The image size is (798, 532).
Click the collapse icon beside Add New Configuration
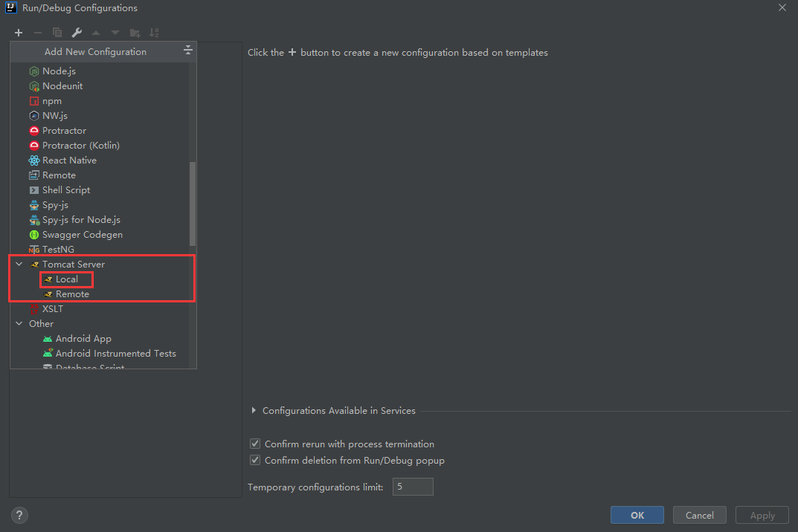tap(188, 50)
